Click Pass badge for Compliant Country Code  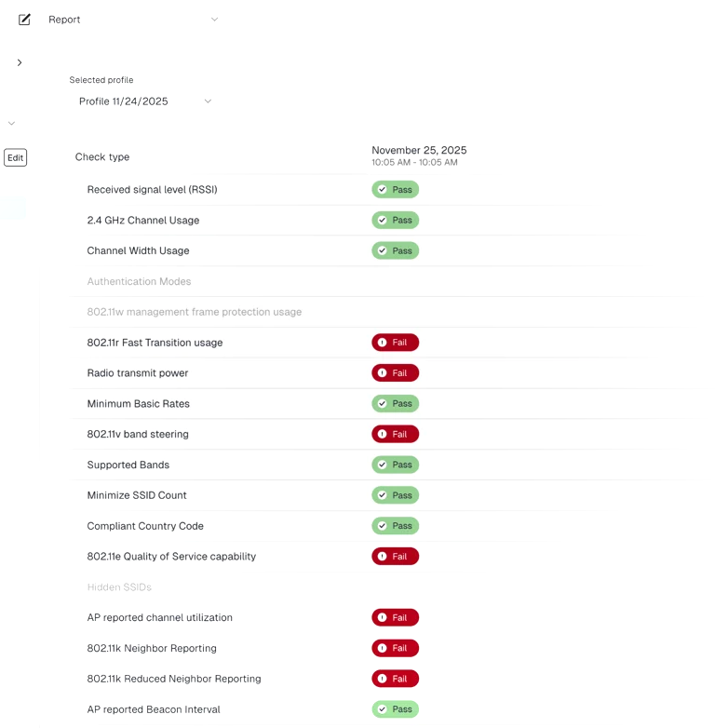point(395,526)
